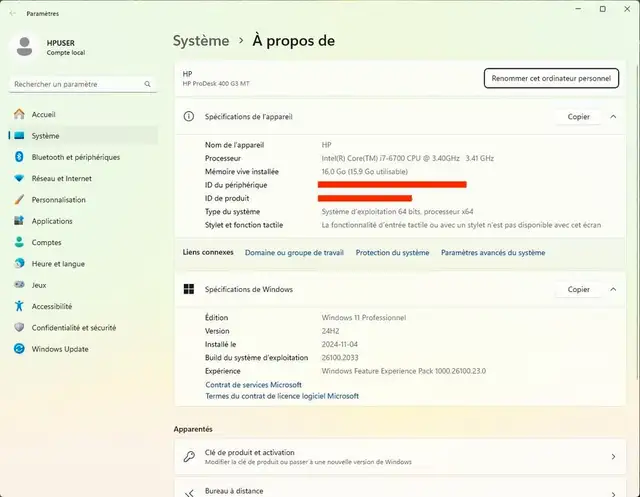640x497 pixels.
Task: Click the HPUSER profile avatar
Action: 24,47
